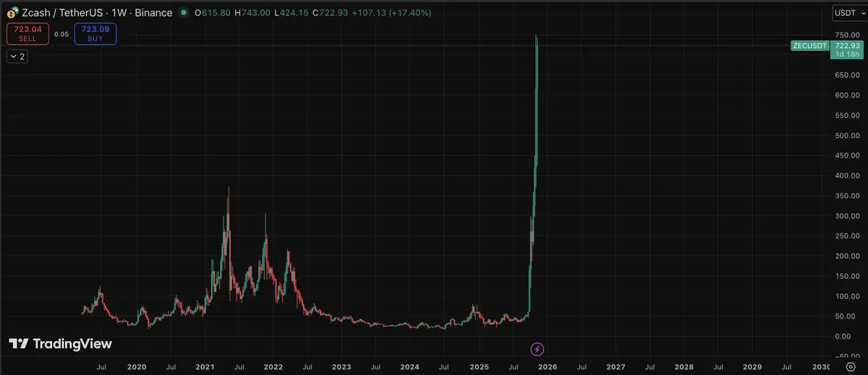The width and height of the screenshot is (868, 375).
Task: Click the 1d 18h countdown label
Action: [x=846, y=54]
